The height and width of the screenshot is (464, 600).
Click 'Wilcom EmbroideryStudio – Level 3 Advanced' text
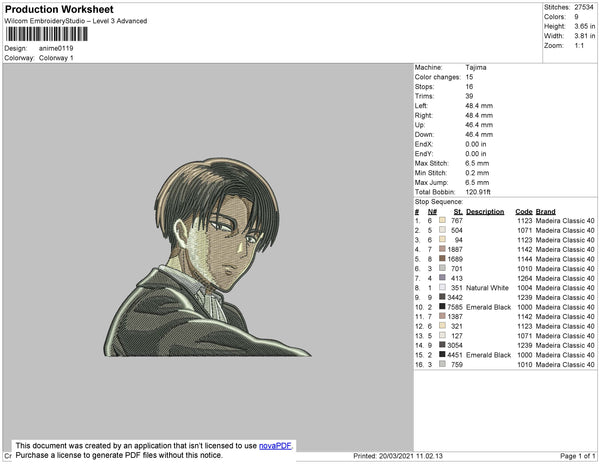coord(76,21)
